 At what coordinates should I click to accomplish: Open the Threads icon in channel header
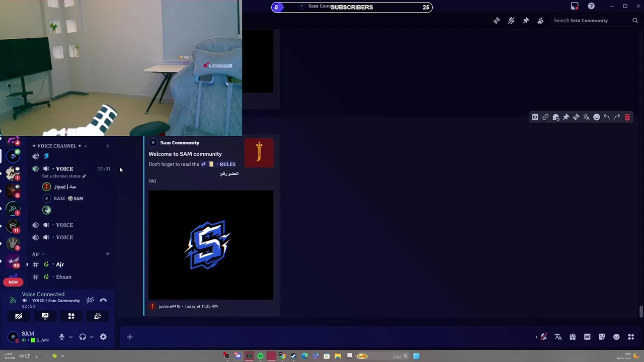click(x=497, y=21)
